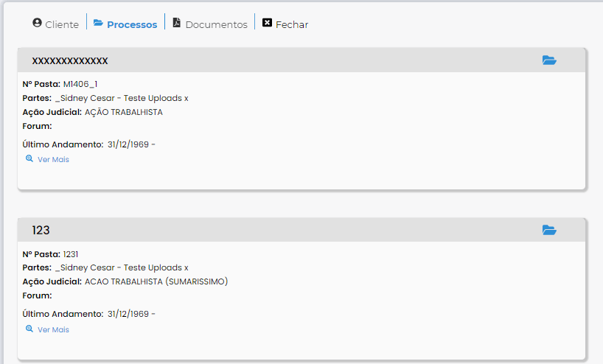Click the Cliente user icon
The image size is (603, 364).
click(38, 23)
